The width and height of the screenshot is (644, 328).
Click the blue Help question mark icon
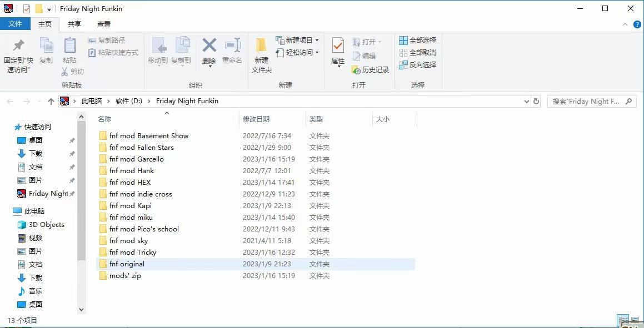coord(637,24)
